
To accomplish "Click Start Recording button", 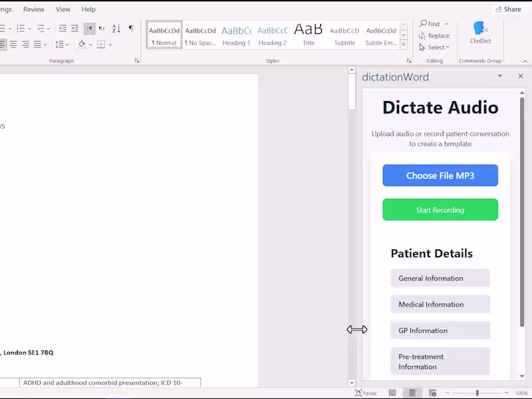I will coord(440,209).
